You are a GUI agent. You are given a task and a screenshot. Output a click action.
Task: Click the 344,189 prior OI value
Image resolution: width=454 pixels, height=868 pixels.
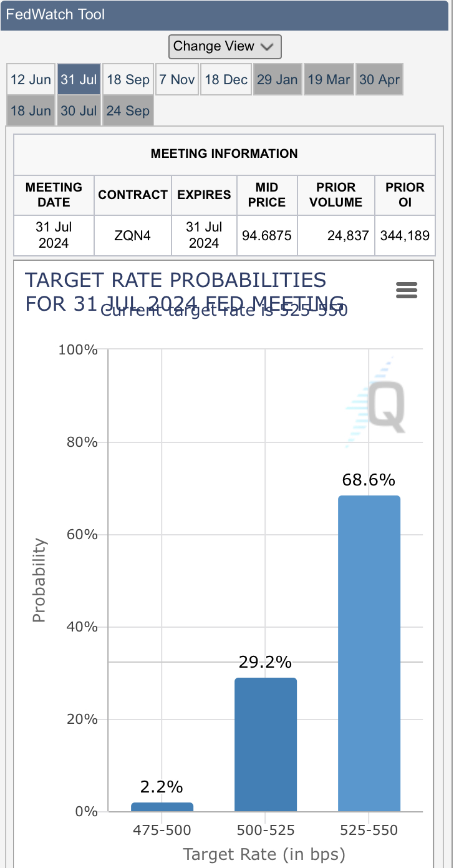tap(405, 236)
